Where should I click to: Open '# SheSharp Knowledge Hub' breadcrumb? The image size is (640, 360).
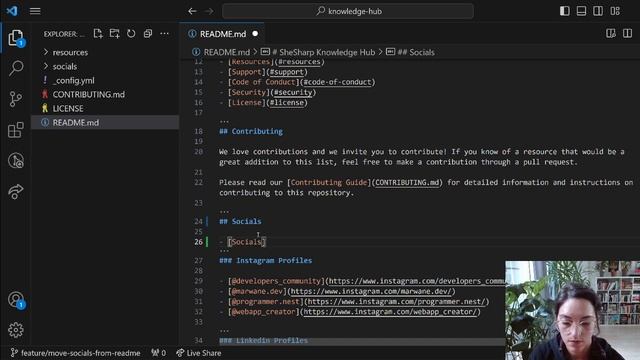point(323,52)
